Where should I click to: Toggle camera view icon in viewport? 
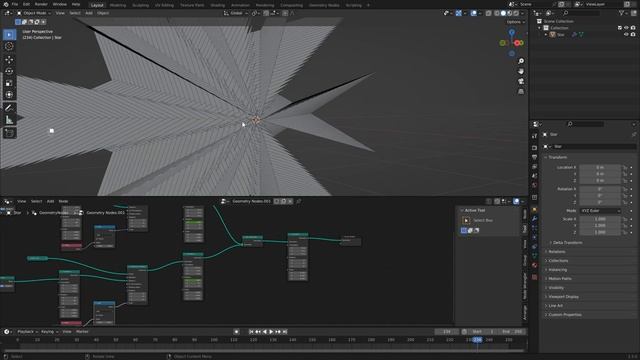coord(521,81)
